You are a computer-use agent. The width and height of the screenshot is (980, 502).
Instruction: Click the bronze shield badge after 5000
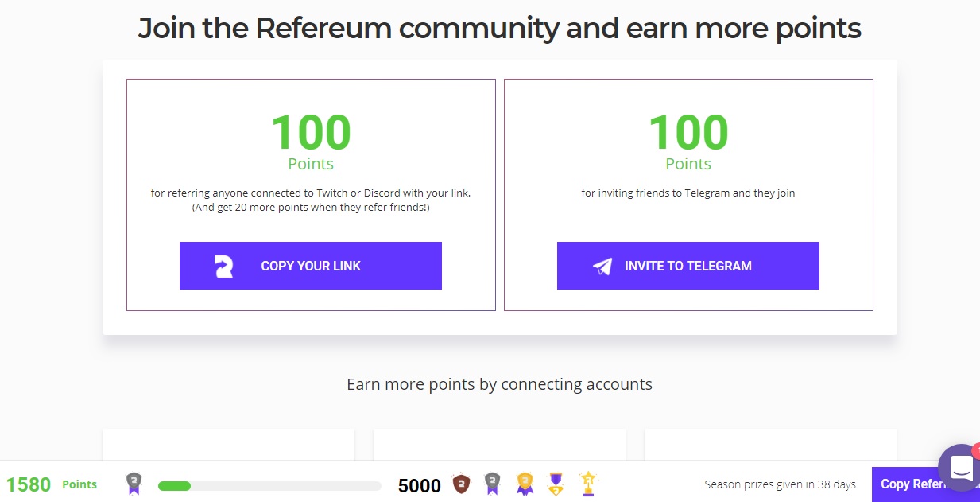click(x=461, y=484)
